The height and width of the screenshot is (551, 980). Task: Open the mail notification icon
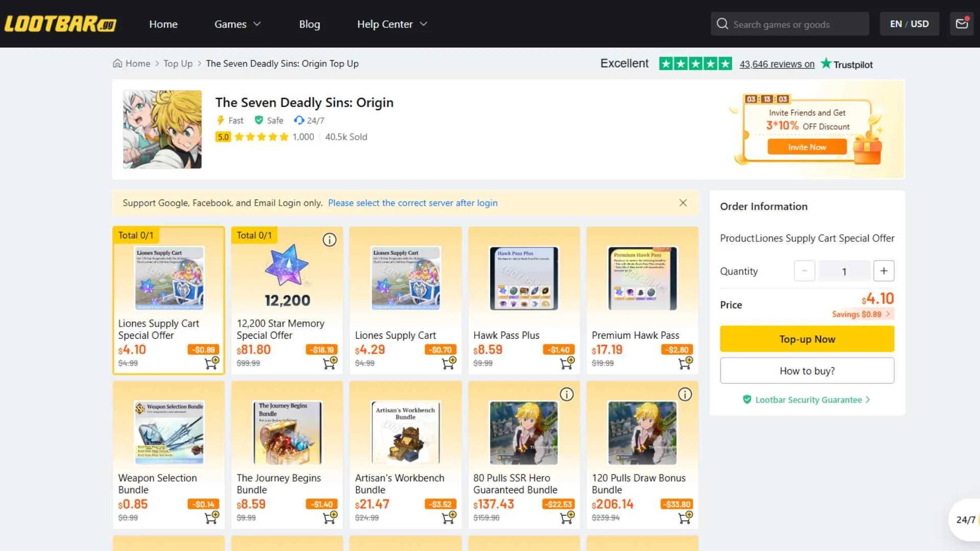click(962, 23)
